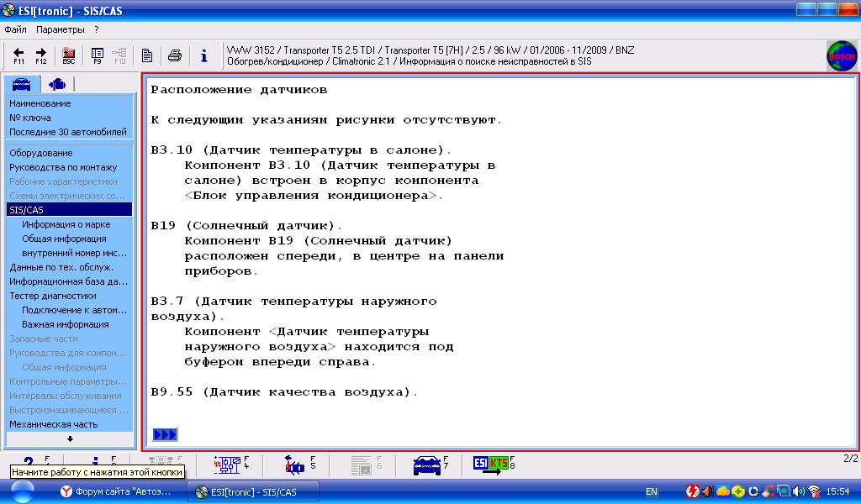Switch to the engine component tab
This screenshot has width=861, height=504.
(x=57, y=84)
